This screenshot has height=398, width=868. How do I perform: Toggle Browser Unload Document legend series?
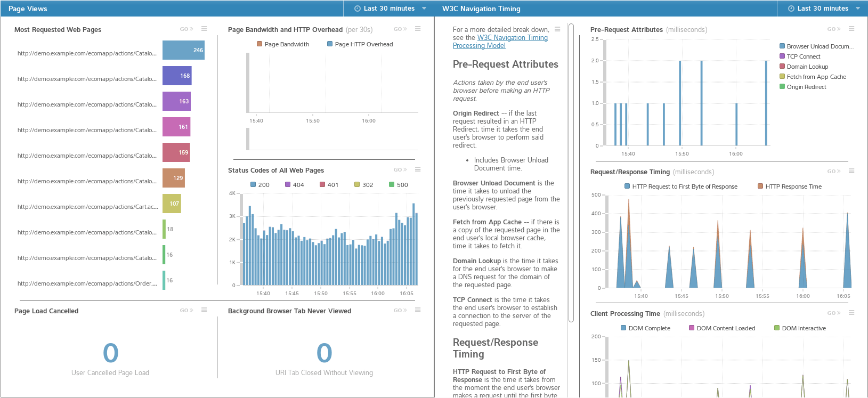pos(816,46)
